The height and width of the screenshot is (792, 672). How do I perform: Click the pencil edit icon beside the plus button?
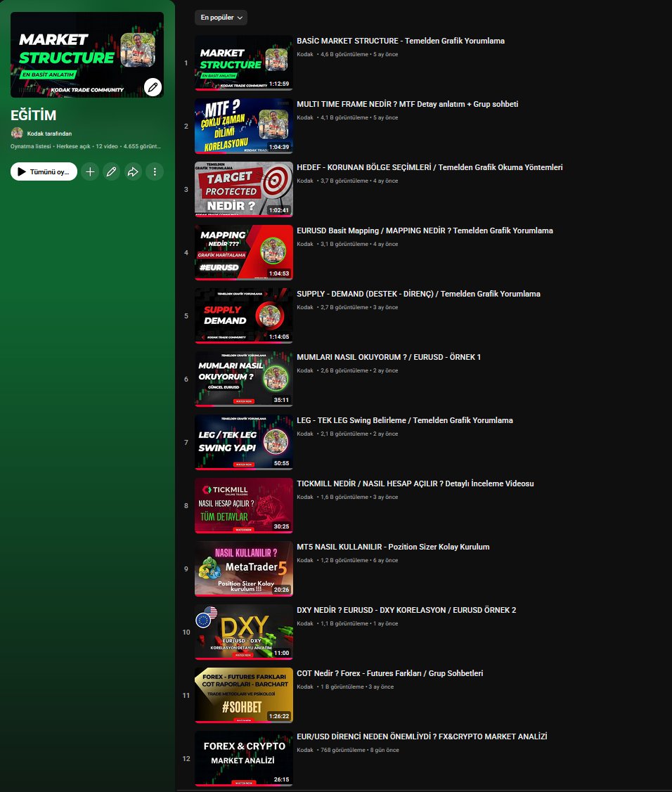pyautogui.click(x=112, y=171)
